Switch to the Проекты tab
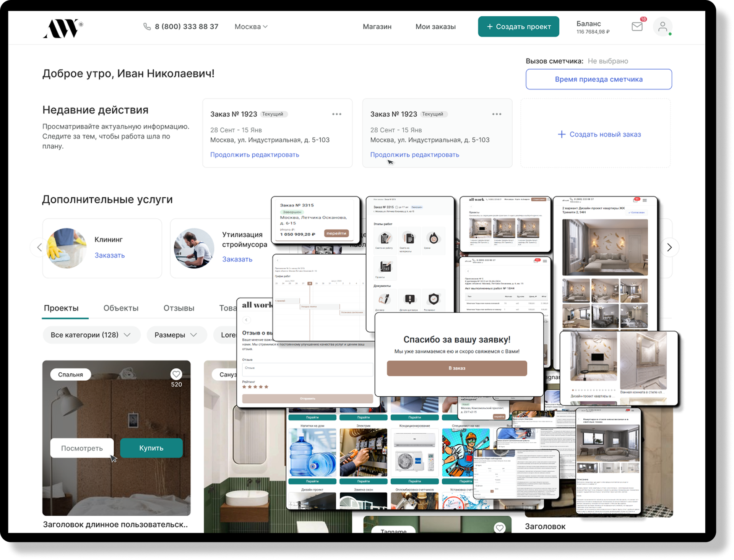 (61, 308)
